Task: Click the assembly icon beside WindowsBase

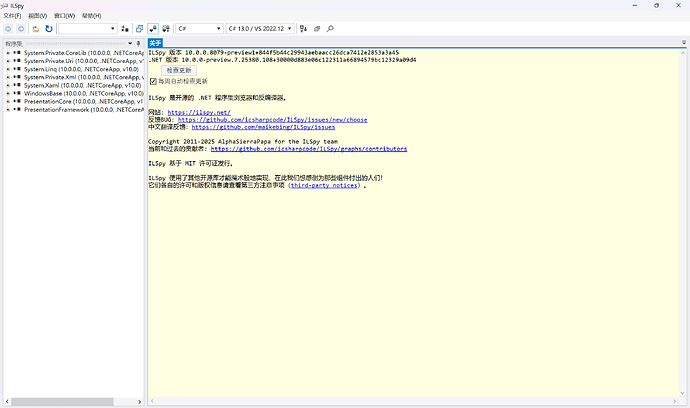Action: (x=17, y=93)
